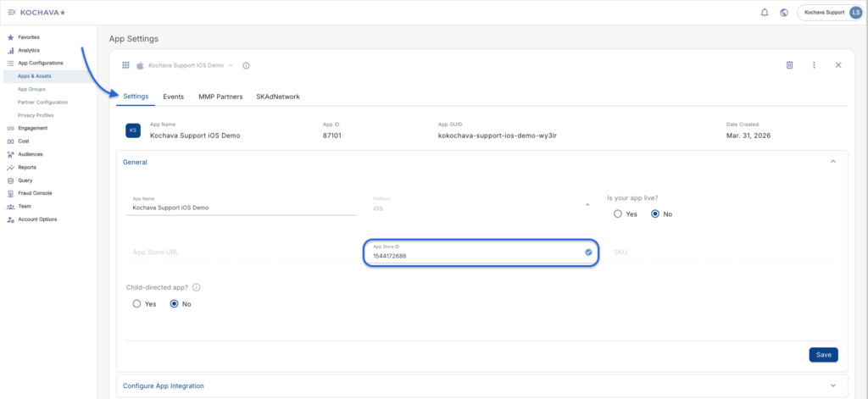Click the Engagement link icon

(10, 129)
